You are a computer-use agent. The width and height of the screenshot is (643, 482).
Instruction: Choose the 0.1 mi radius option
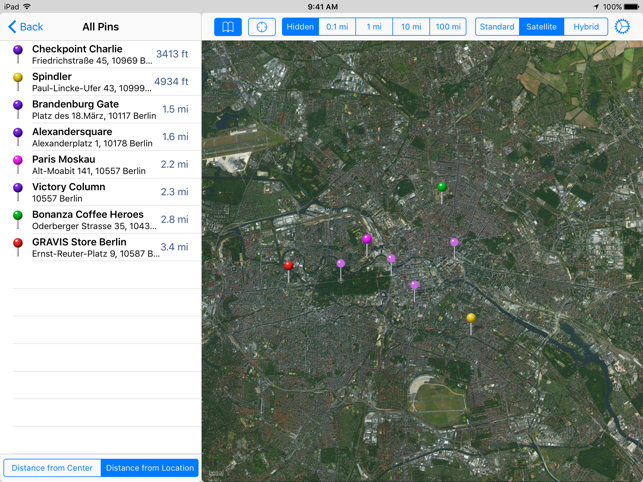coord(337,27)
